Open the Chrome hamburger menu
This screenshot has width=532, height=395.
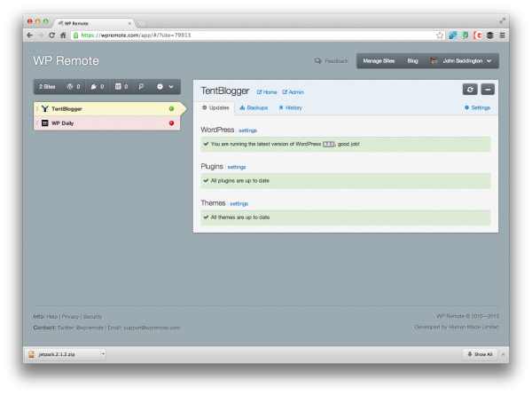coord(502,36)
